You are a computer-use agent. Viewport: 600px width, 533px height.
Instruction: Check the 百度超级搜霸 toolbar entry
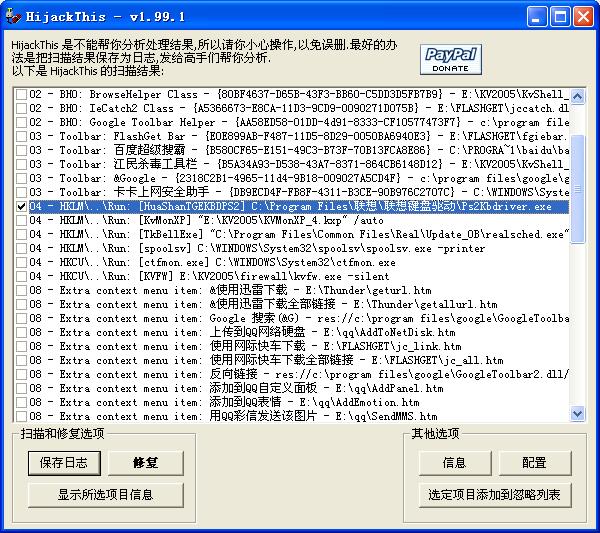pyautogui.click(x=21, y=150)
